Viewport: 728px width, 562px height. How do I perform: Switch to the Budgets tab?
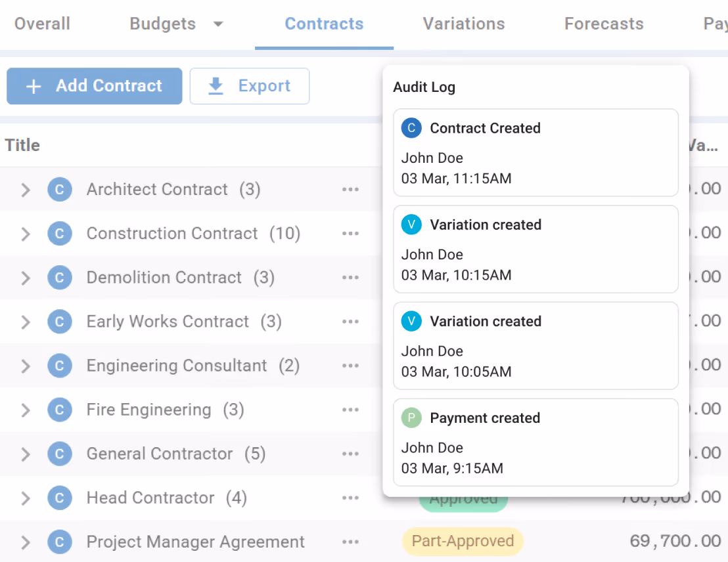click(x=162, y=24)
